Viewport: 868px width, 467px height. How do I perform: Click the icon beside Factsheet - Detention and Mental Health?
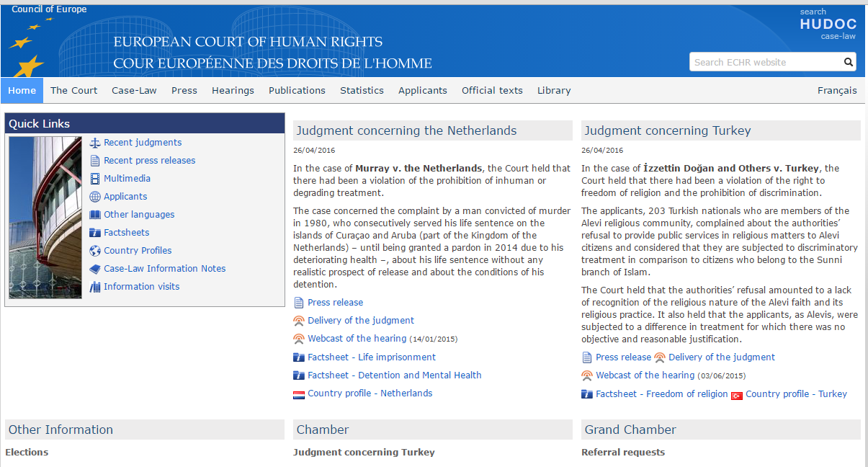tap(299, 375)
